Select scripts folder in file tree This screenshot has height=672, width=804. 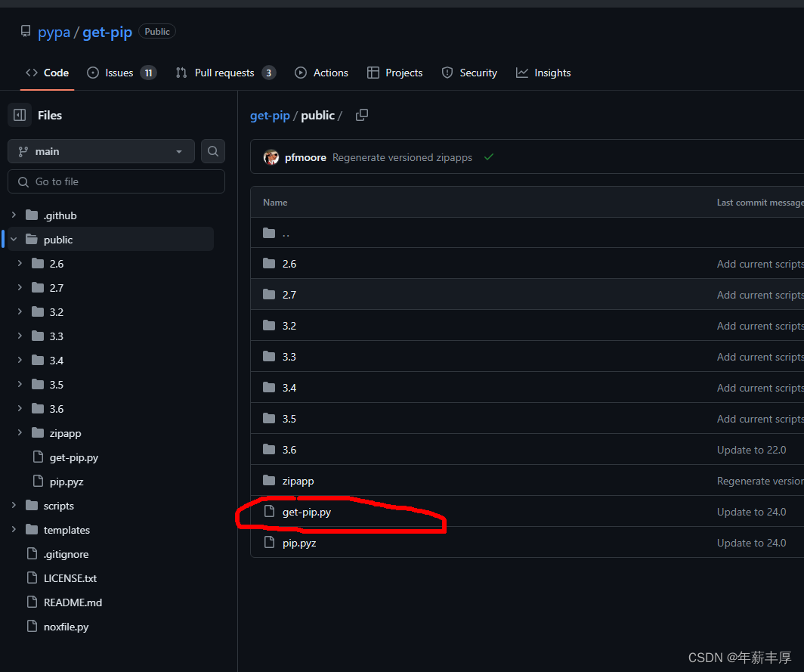(x=58, y=506)
